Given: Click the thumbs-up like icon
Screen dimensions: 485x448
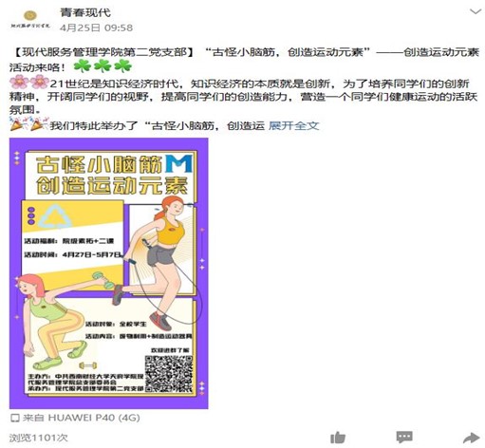Looking at the screenshot, I should (338, 438).
